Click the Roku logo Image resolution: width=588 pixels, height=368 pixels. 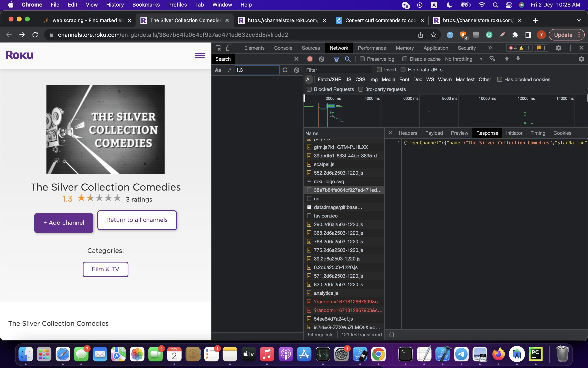coord(20,55)
